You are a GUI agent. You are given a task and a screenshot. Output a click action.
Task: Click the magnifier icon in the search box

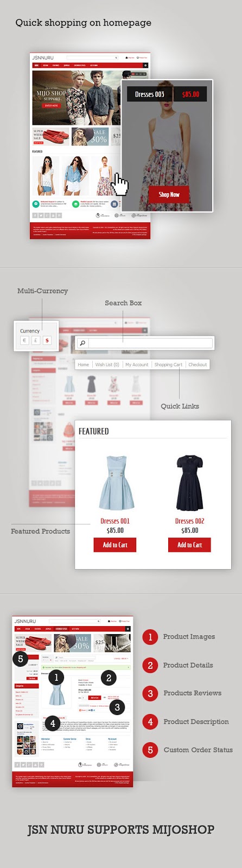click(82, 343)
